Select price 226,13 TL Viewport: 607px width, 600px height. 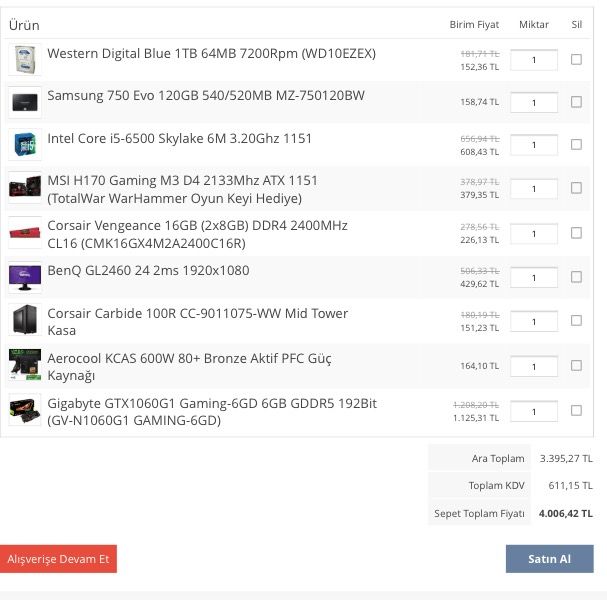tap(480, 240)
